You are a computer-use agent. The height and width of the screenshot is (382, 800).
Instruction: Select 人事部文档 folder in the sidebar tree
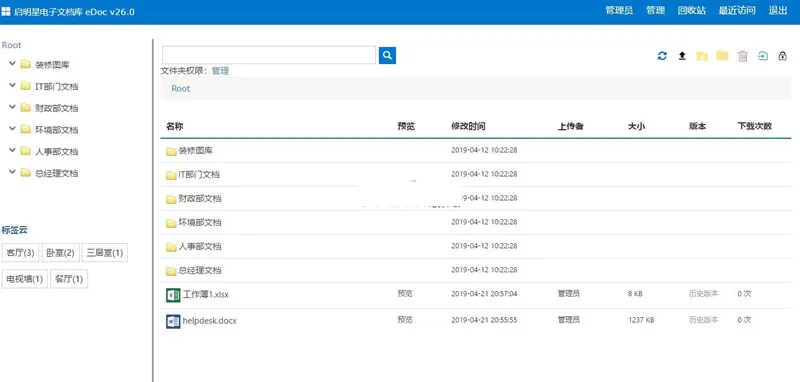coord(56,151)
